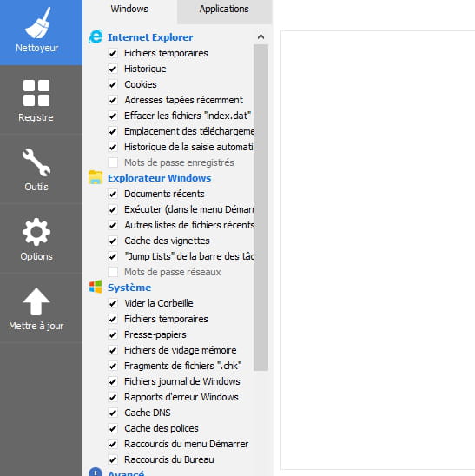Click the Explorateur Windows header link
Image resolution: width=475 pixels, height=476 pixels.
click(x=159, y=178)
